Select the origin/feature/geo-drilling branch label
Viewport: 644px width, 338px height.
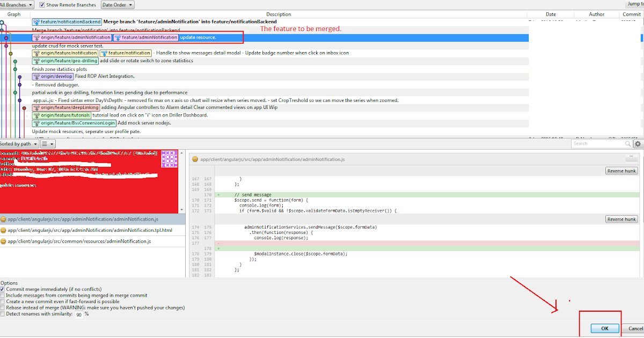(x=65, y=61)
